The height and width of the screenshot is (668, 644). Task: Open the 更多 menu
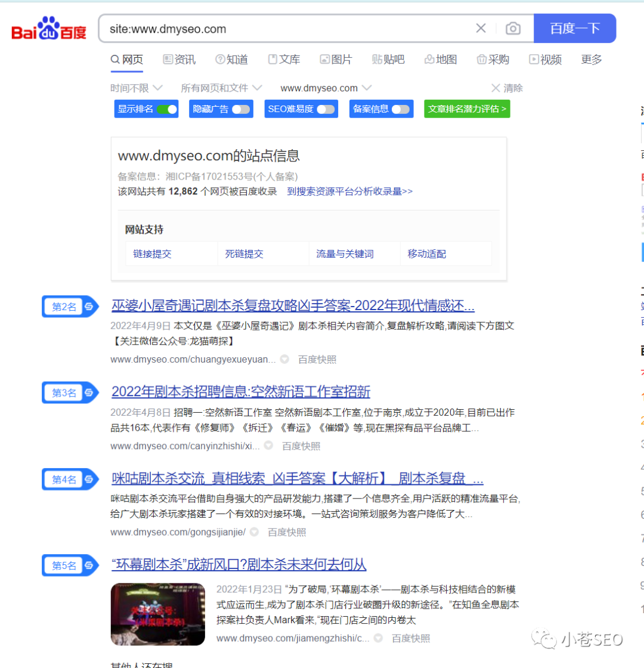(592, 59)
